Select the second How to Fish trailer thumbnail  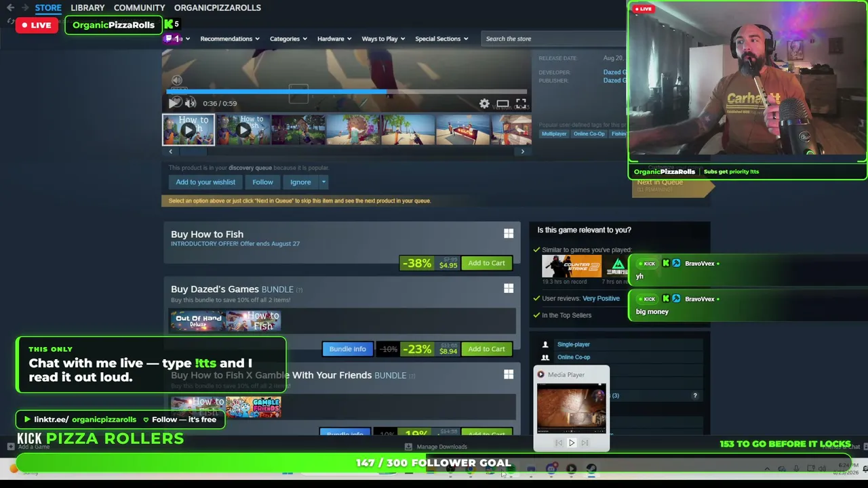pos(243,130)
